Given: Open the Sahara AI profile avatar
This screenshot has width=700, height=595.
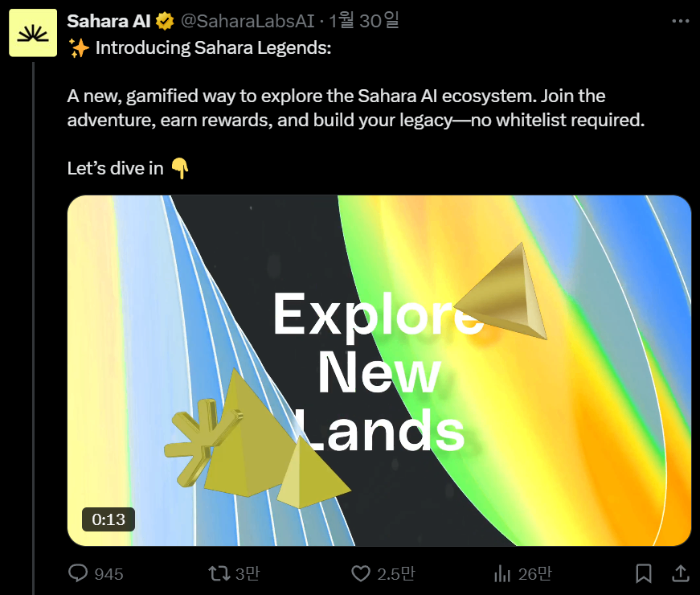Looking at the screenshot, I should click(33, 33).
